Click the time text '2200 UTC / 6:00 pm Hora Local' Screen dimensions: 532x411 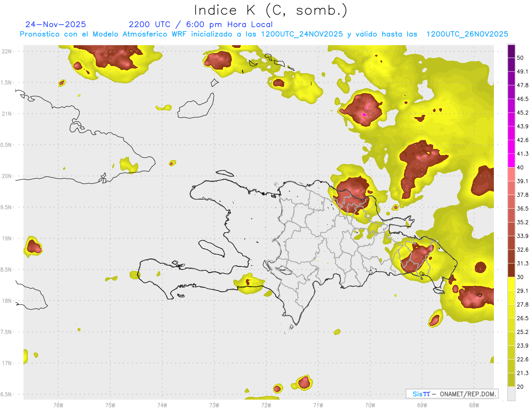coord(200,24)
